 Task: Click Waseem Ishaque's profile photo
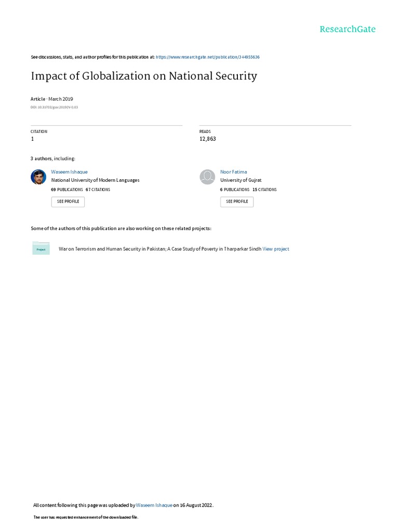click(x=38, y=177)
